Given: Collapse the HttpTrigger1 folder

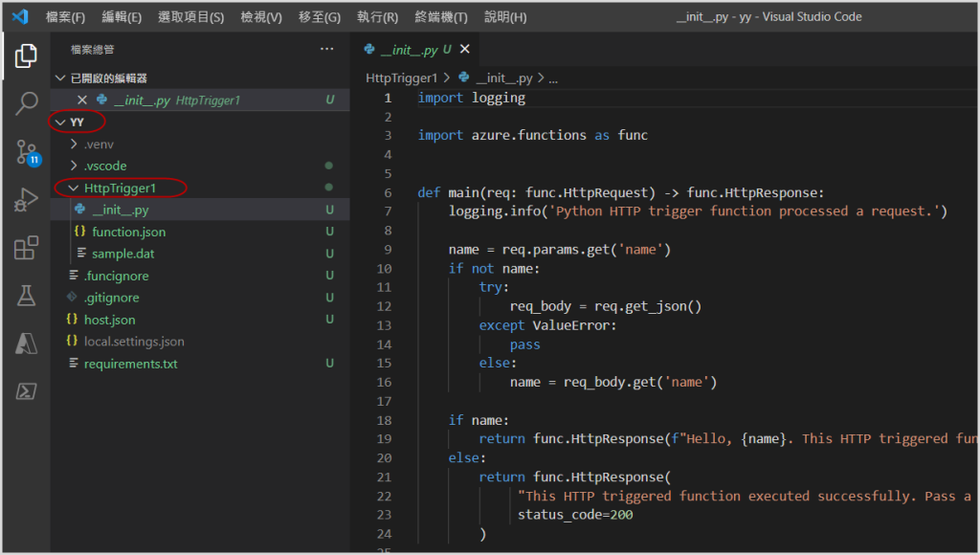Looking at the screenshot, I should coord(119,189).
